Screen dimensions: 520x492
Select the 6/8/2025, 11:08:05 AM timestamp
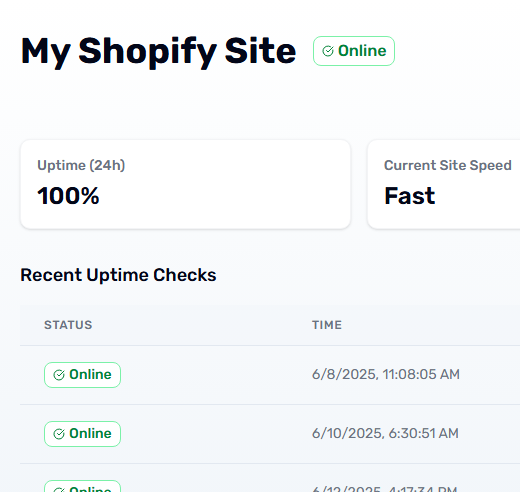pyautogui.click(x=386, y=374)
